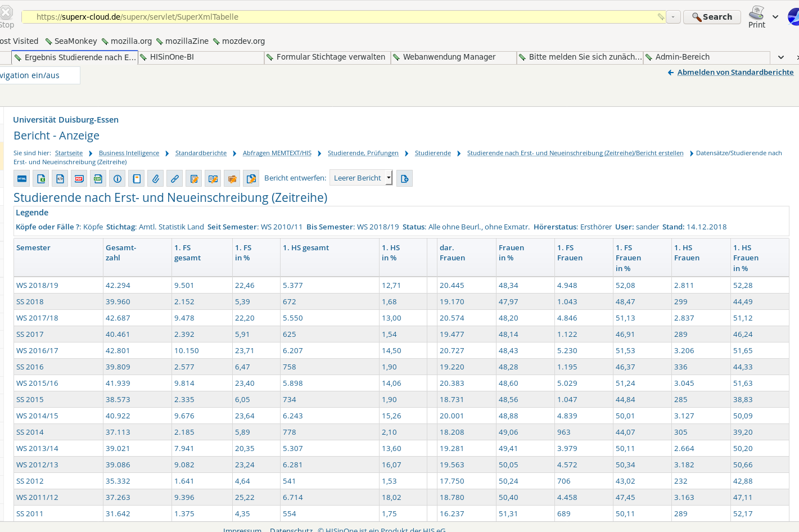Viewport: 799px width, 532px height.
Task: Click Abmelden von Standardberichte link
Action: [735, 73]
